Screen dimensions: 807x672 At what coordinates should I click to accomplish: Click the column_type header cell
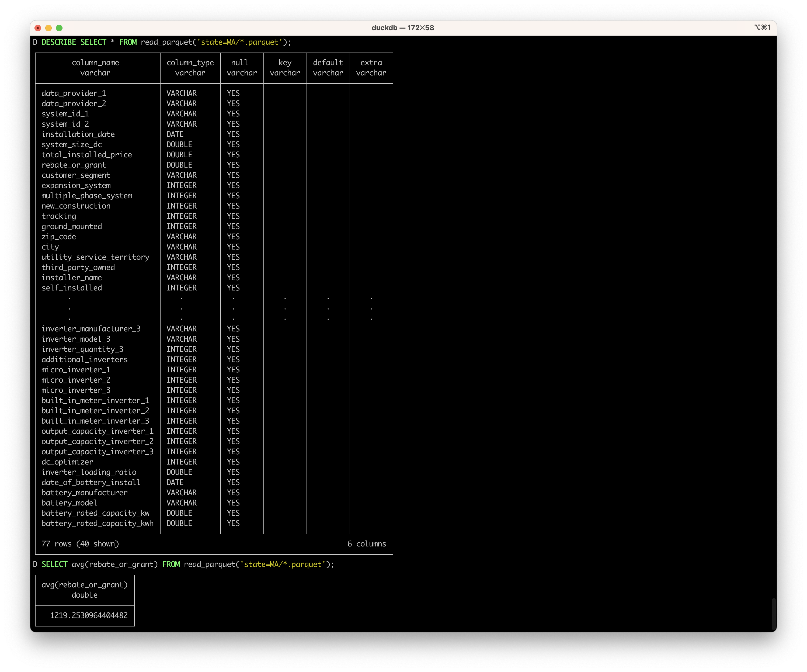(190, 68)
